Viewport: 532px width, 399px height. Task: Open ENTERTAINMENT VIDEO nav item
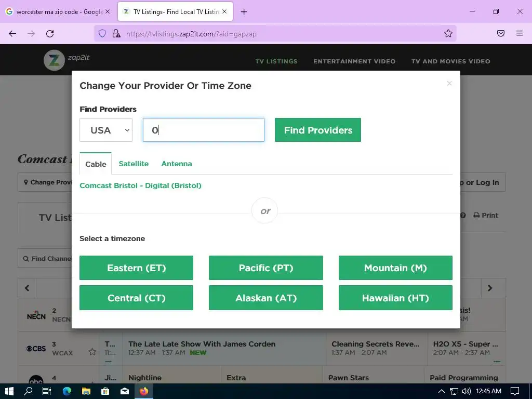(x=354, y=61)
